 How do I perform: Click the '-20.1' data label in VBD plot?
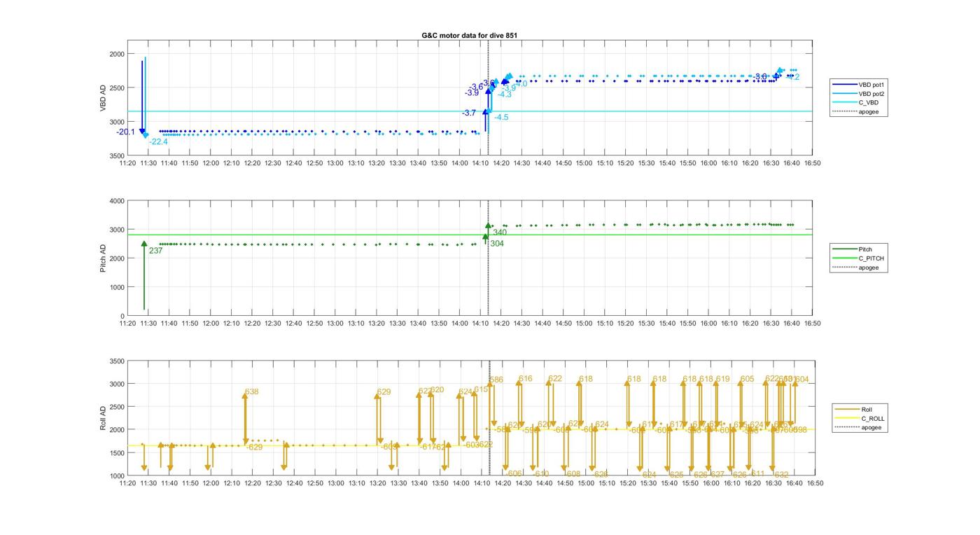pos(126,132)
